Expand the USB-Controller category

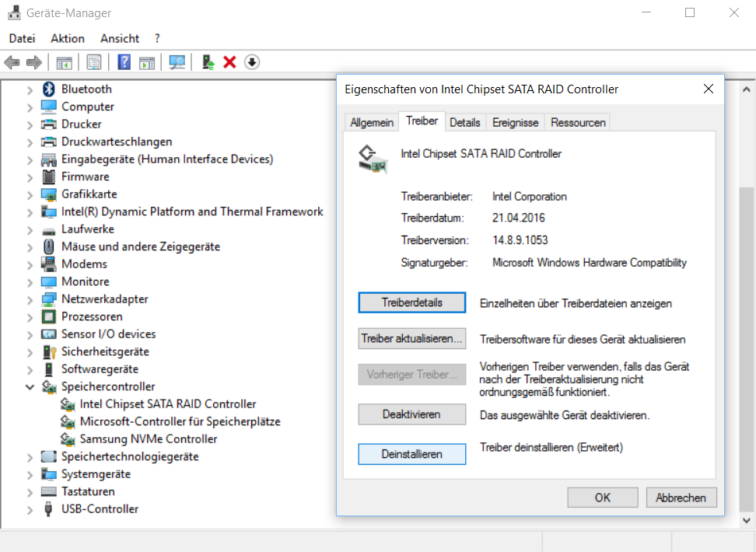coord(30,510)
